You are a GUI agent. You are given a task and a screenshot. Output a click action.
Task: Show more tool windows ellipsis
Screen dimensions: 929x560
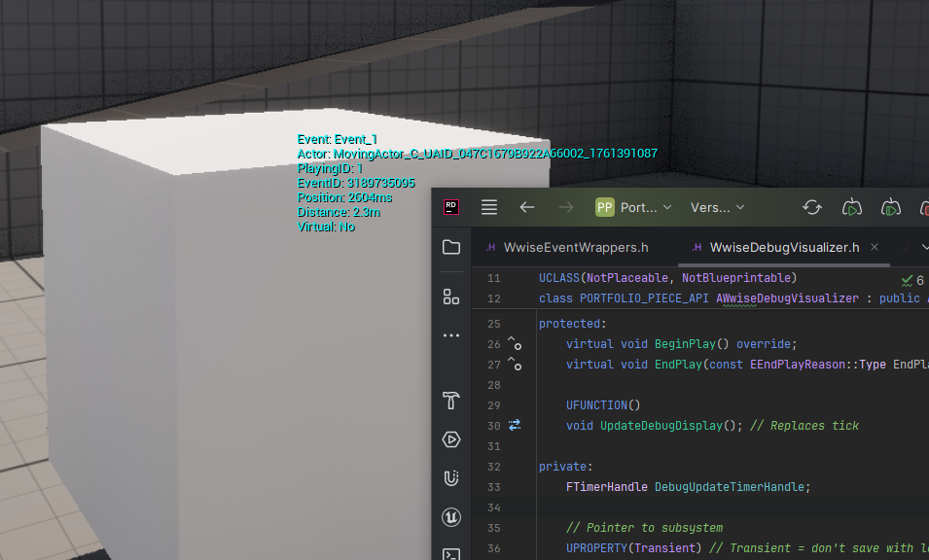pyautogui.click(x=451, y=335)
